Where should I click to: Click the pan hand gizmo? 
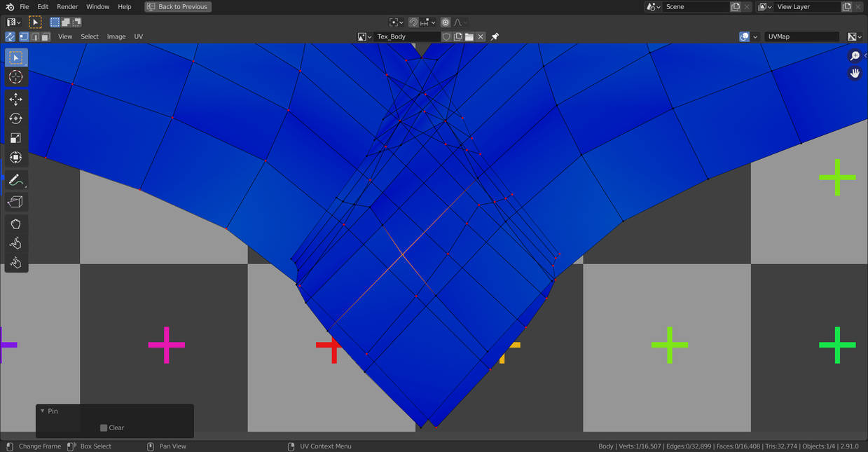point(855,73)
